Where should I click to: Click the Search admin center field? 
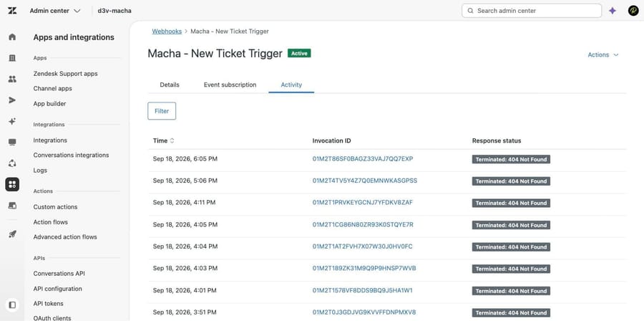(x=532, y=11)
